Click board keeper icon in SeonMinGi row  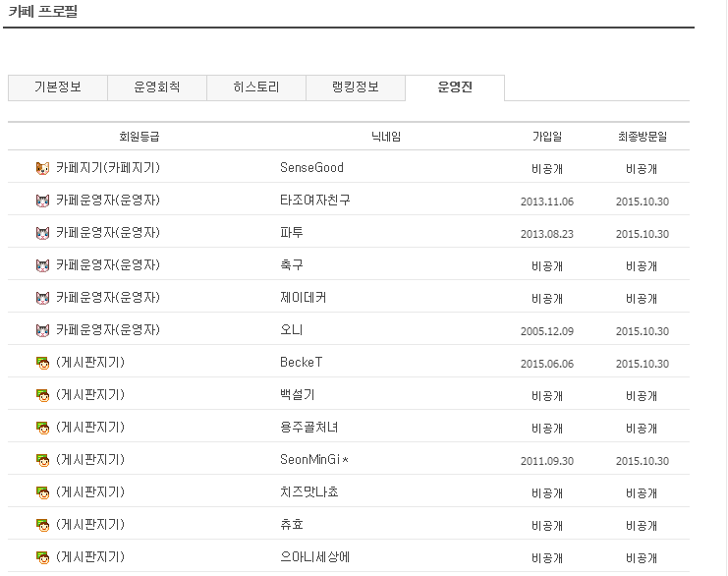pos(42,460)
